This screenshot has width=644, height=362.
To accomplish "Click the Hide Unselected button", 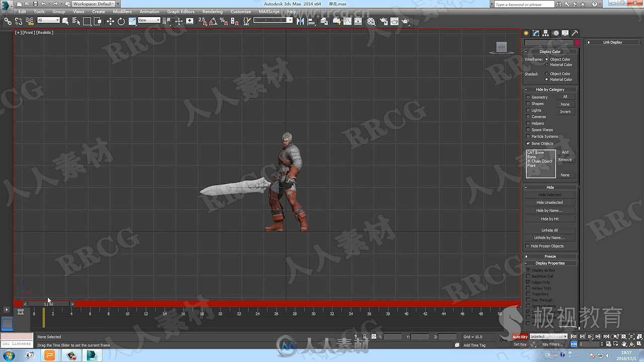I will (549, 203).
